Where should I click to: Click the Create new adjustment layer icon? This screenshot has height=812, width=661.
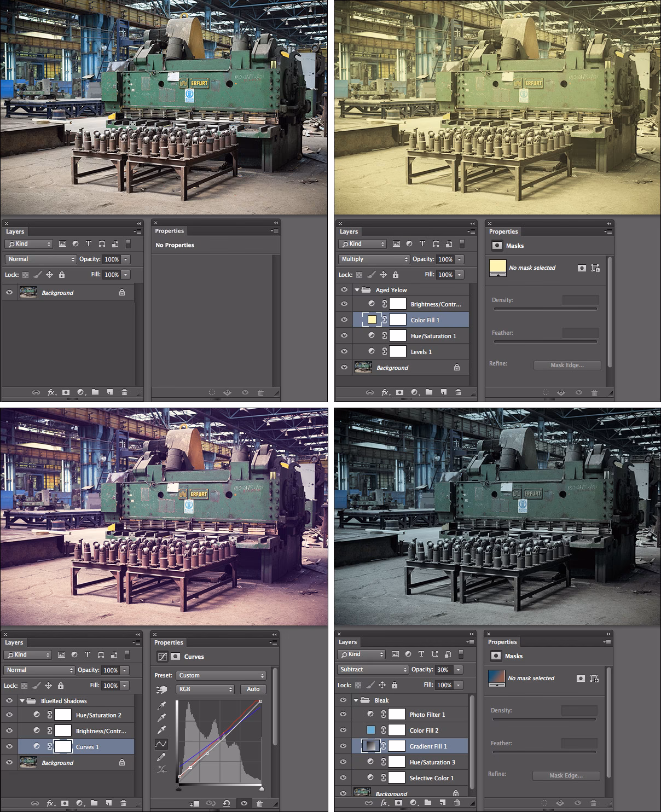coord(80,392)
